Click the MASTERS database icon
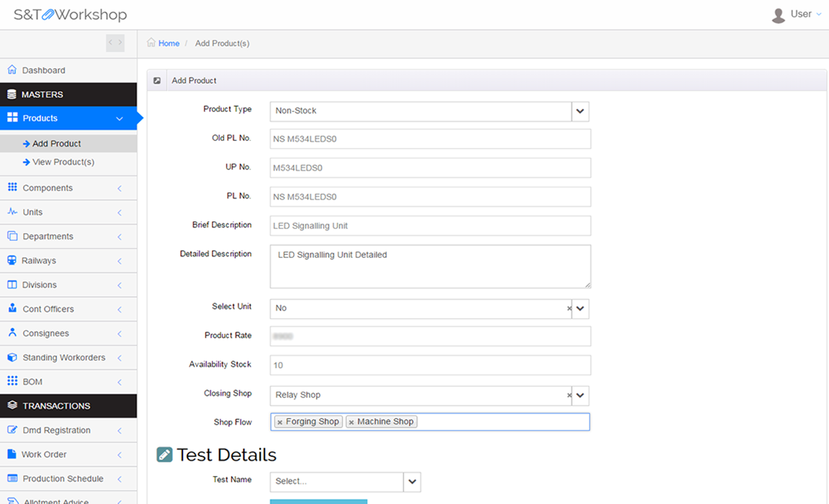This screenshot has height=504, width=829. click(x=12, y=94)
